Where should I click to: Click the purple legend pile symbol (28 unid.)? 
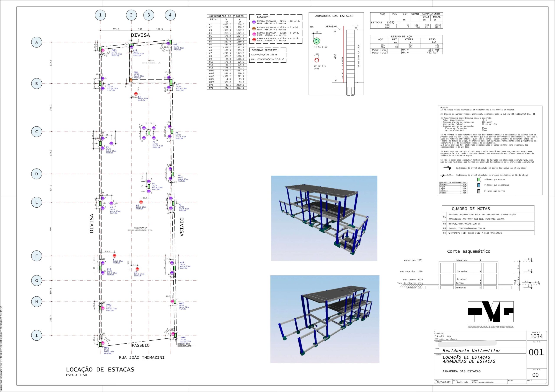[x=254, y=22]
